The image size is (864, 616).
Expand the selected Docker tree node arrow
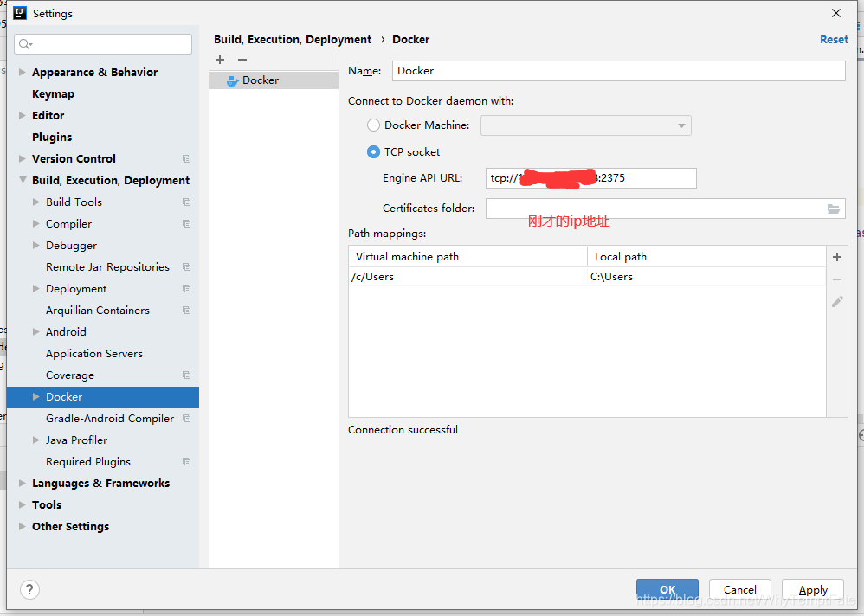point(35,397)
